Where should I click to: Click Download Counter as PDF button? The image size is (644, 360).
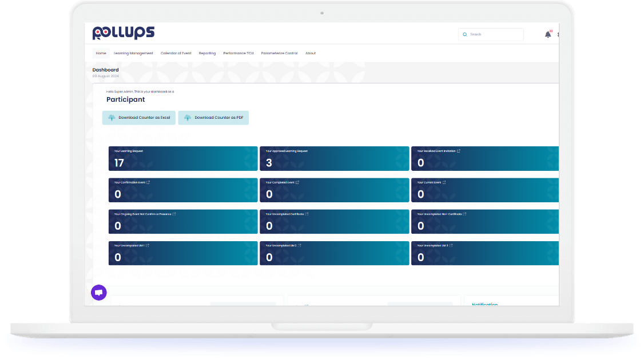point(213,118)
